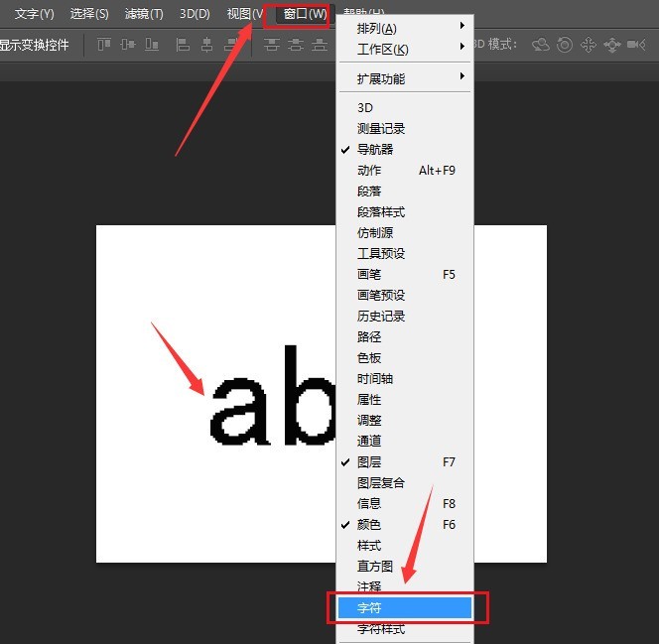Image resolution: width=659 pixels, height=644 pixels.
Task: Open the 画笔预设 panel entry
Action: pyautogui.click(x=405, y=296)
